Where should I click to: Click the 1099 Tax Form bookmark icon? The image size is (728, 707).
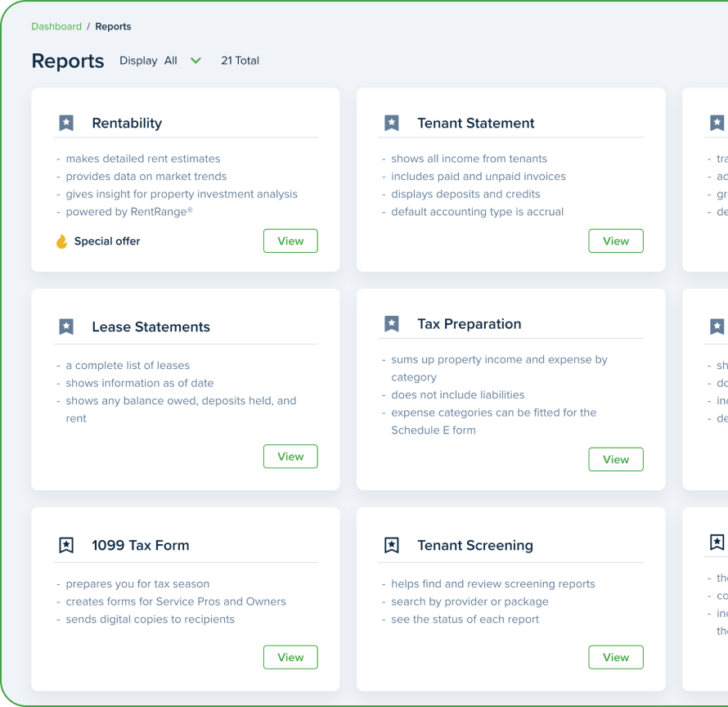[65, 544]
